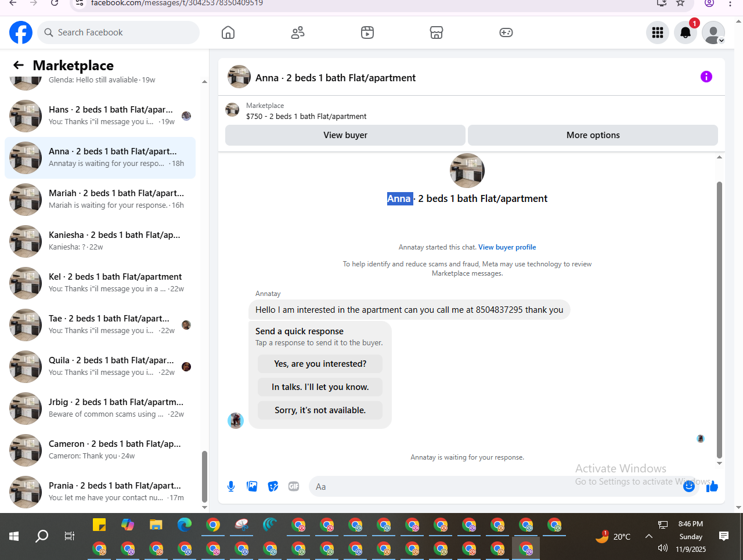Viewport: 743px width, 560px height.
Task: Click the message "Hello I am interested in the apartment"
Action: click(409, 310)
